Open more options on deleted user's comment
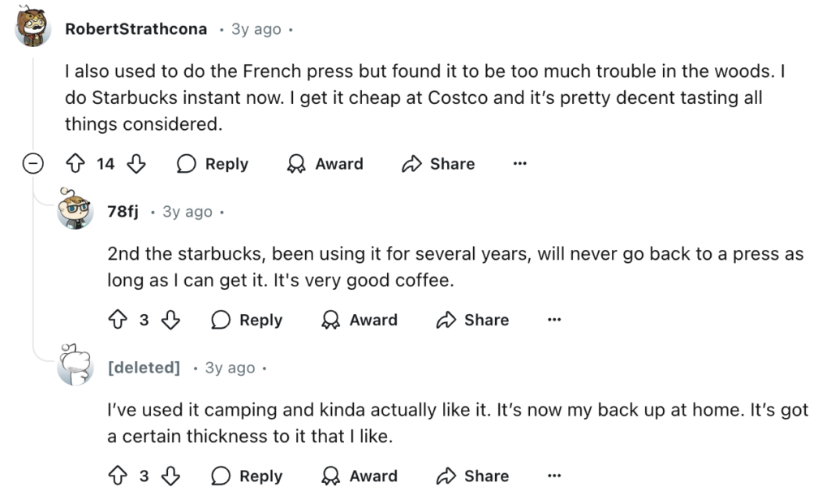The width and height of the screenshot is (831, 504). [x=554, y=476]
